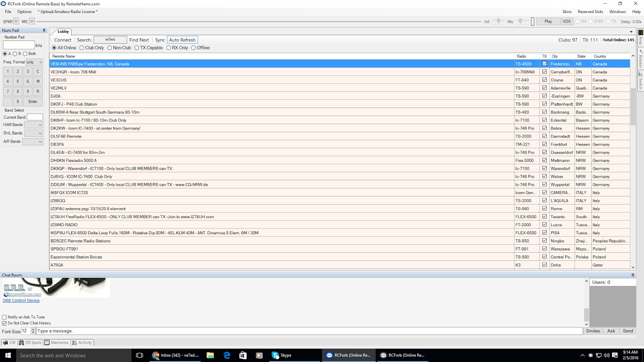Click the Sync button
644x362 pixels.
[160, 40]
